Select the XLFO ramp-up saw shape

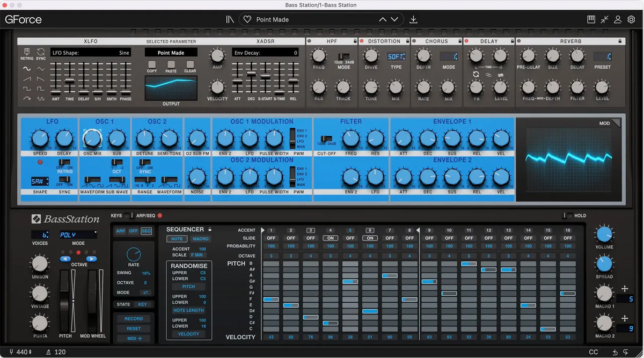pyautogui.click(x=27, y=79)
